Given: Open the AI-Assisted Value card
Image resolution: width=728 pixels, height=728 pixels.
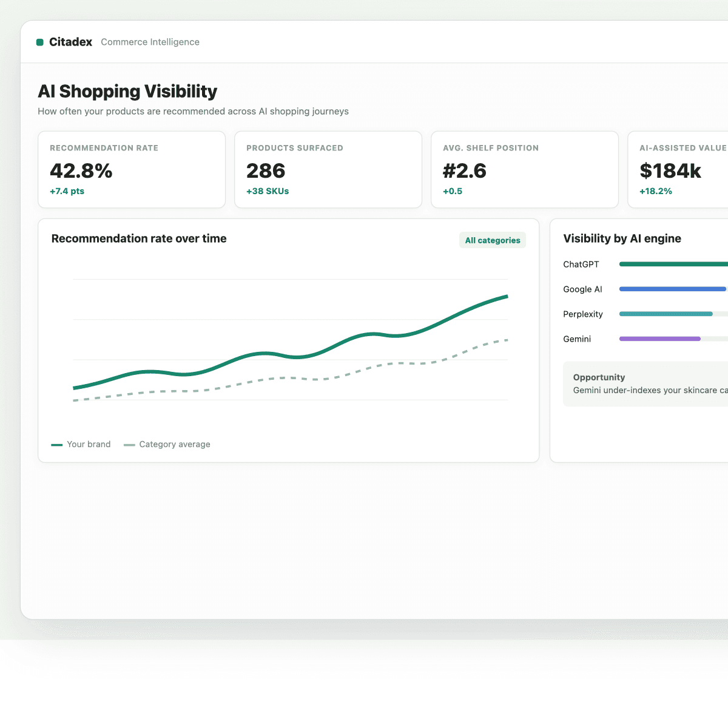Looking at the screenshot, I should tap(678, 170).
